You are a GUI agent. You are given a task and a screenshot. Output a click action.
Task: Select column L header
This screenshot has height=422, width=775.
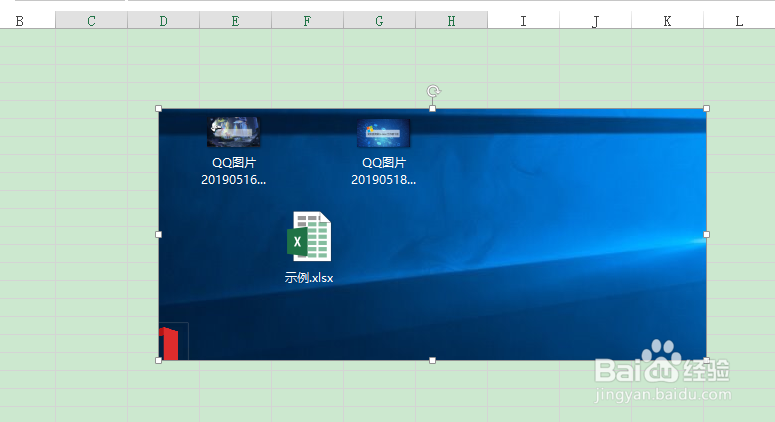pos(739,21)
